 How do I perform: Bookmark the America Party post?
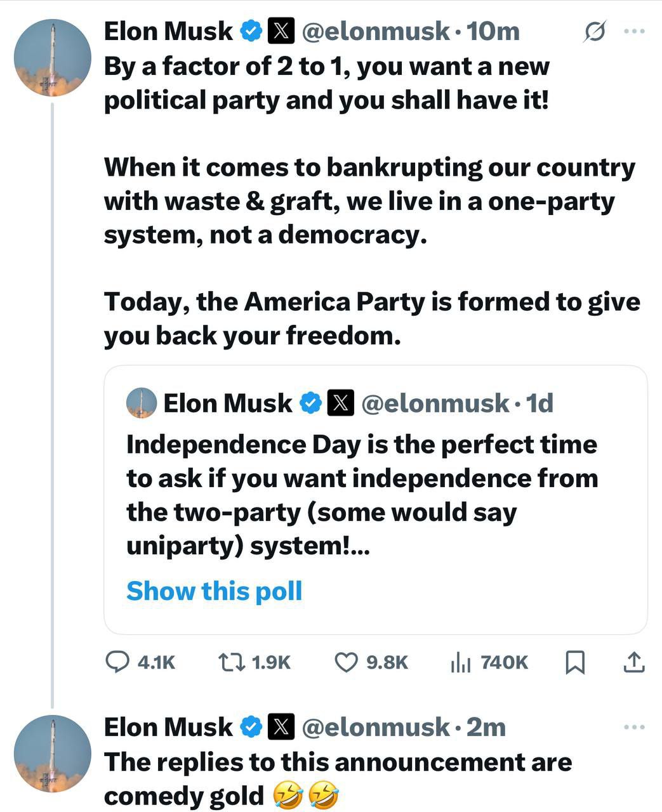pyautogui.click(x=575, y=662)
